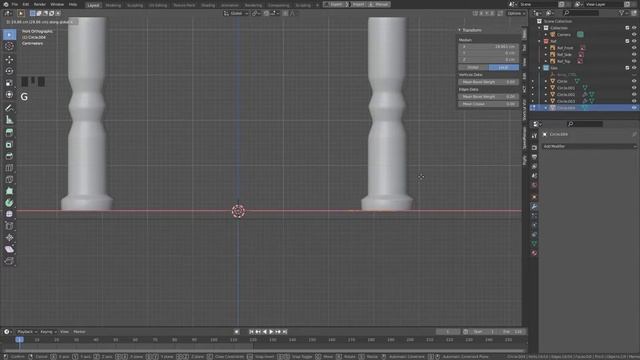Activate the Rotate tool

coord(9,71)
